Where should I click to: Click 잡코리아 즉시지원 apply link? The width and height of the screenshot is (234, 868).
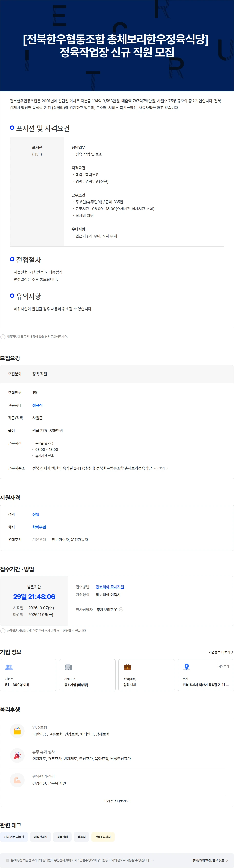click(x=110, y=587)
